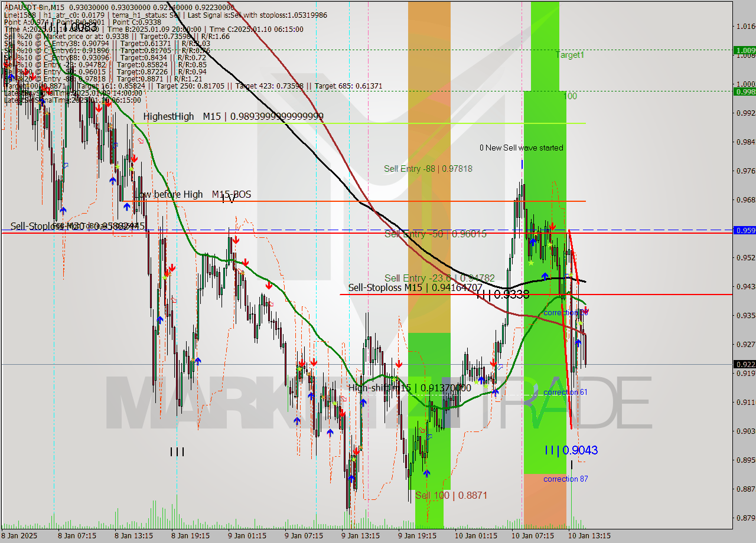
Task: Click the 1.016 price axis value
Action: (746, 26)
